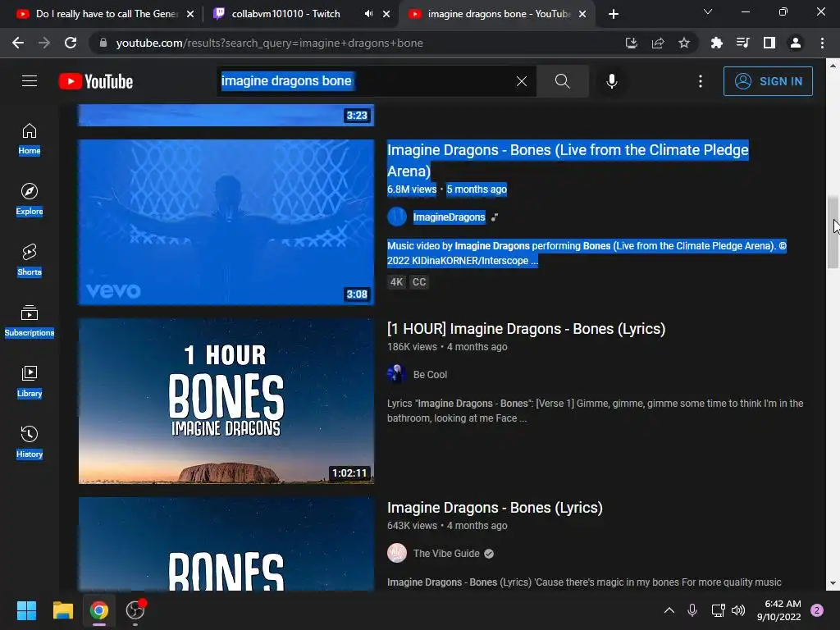The width and height of the screenshot is (840, 630).
Task: Click the 4K badge
Action: point(396,282)
